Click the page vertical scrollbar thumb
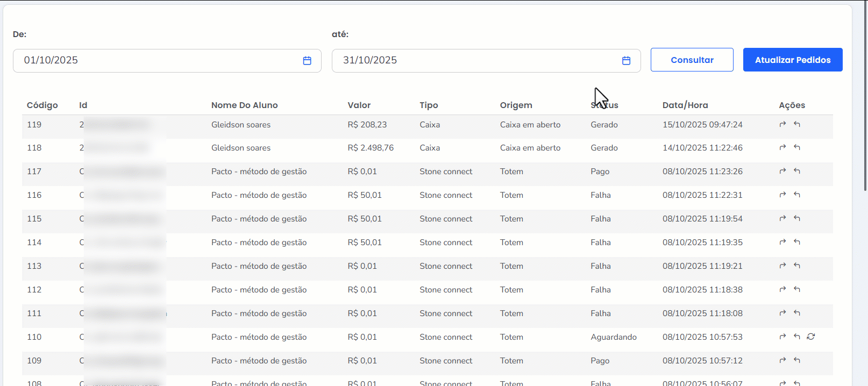Viewport: 868px width, 386px height. point(865,97)
